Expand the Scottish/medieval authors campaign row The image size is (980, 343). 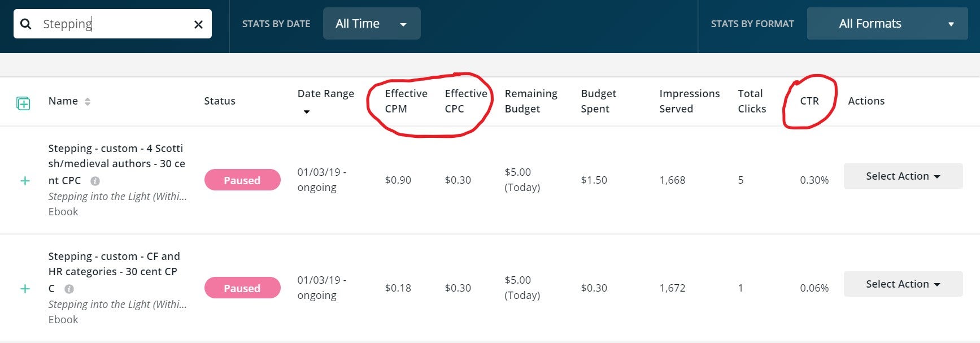coord(25,181)
